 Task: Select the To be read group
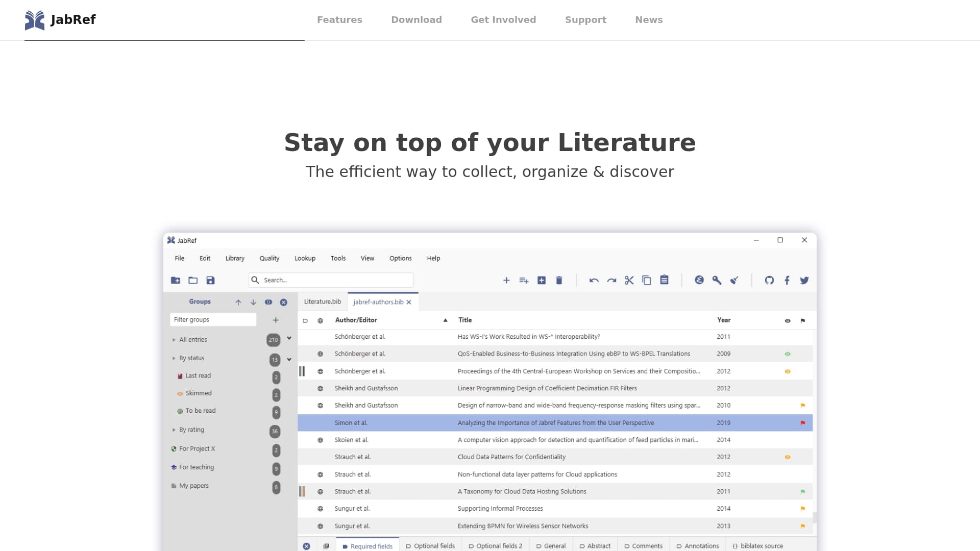pyautogui.click(x=200, y=411)
